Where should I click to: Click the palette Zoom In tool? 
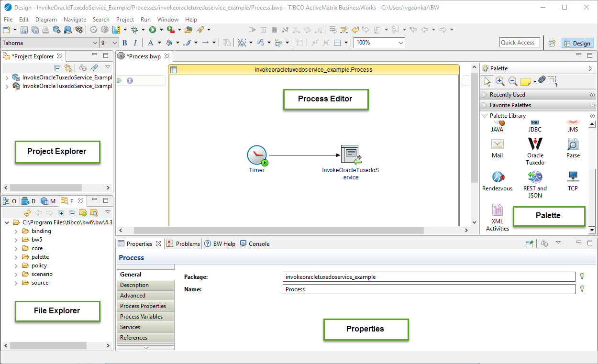coord(500,81)
